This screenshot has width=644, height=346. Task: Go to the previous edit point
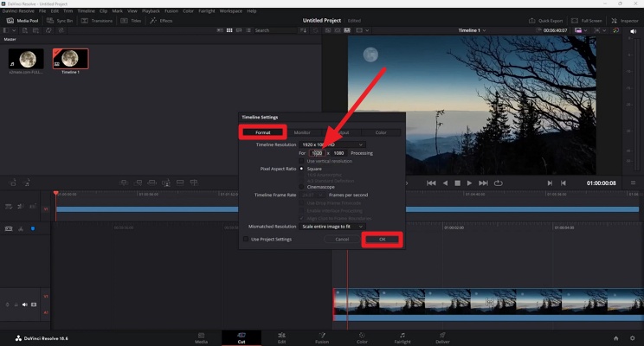563,183
